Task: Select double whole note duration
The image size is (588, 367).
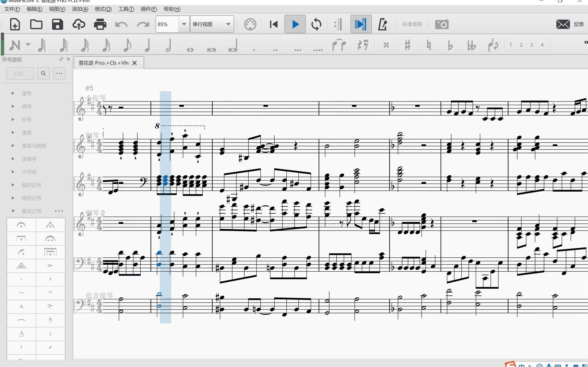Action: (211, 50)
